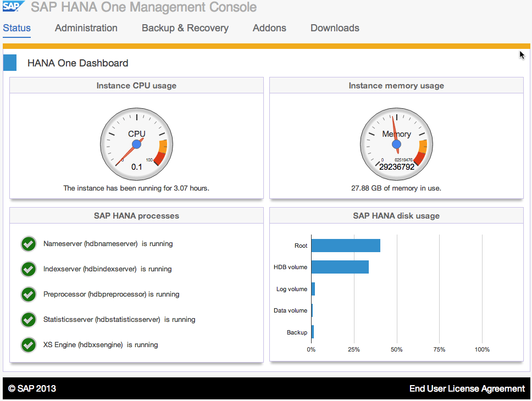This screenshot has height=401, width=532.
Task: Select the HDB volume usage bar
Action: coord(340,267)
